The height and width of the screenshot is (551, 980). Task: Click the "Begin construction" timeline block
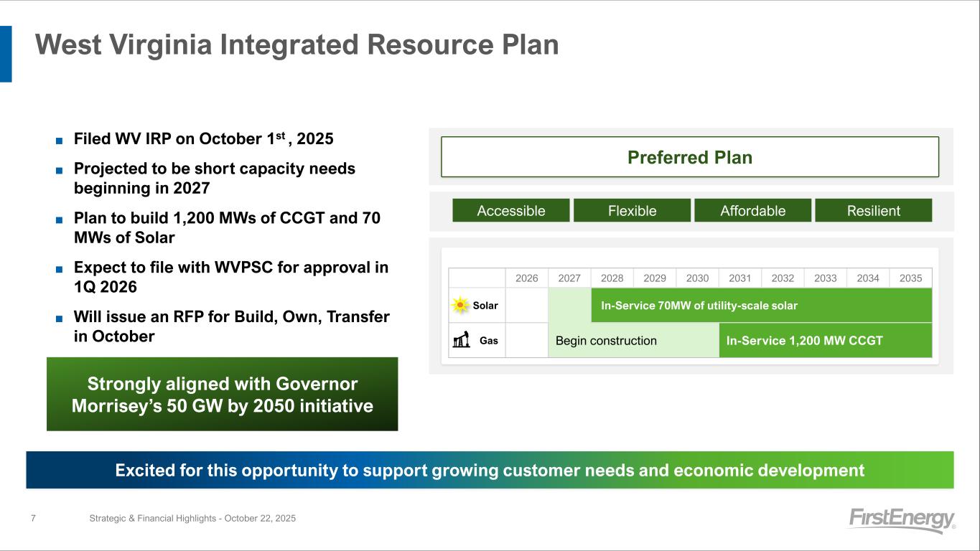pos(634,341)
